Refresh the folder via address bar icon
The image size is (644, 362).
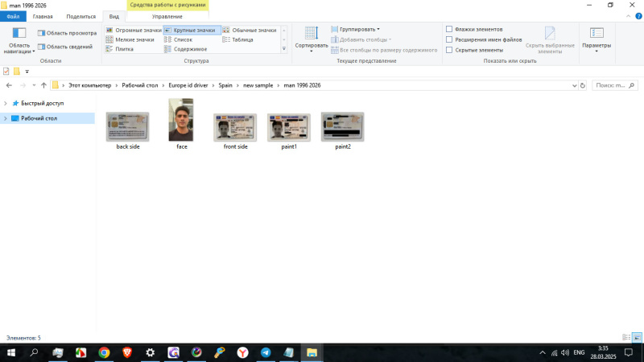[x=584, y=85]
